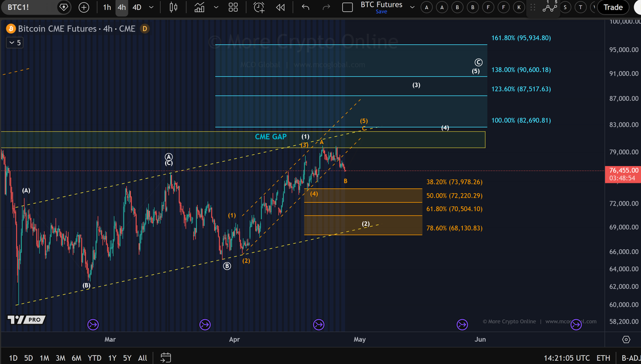Click the orange D delayed-data badge

[144, 28]
